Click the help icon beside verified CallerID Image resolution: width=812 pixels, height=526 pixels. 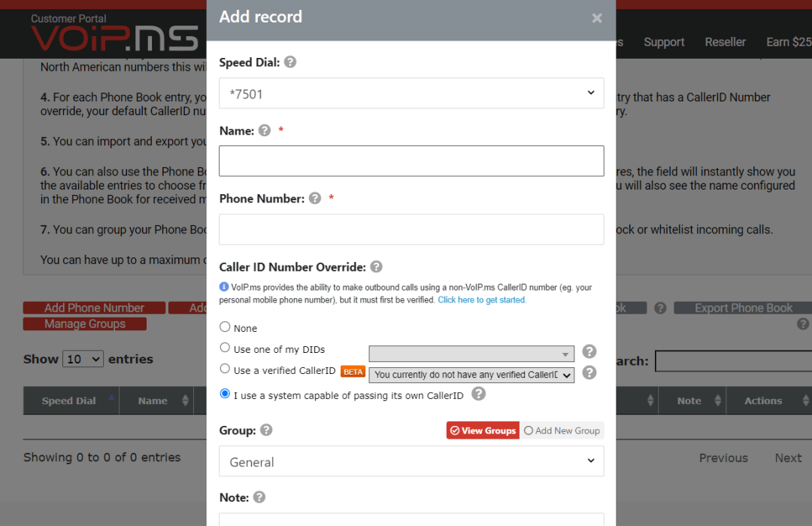(x=589, y=374)
